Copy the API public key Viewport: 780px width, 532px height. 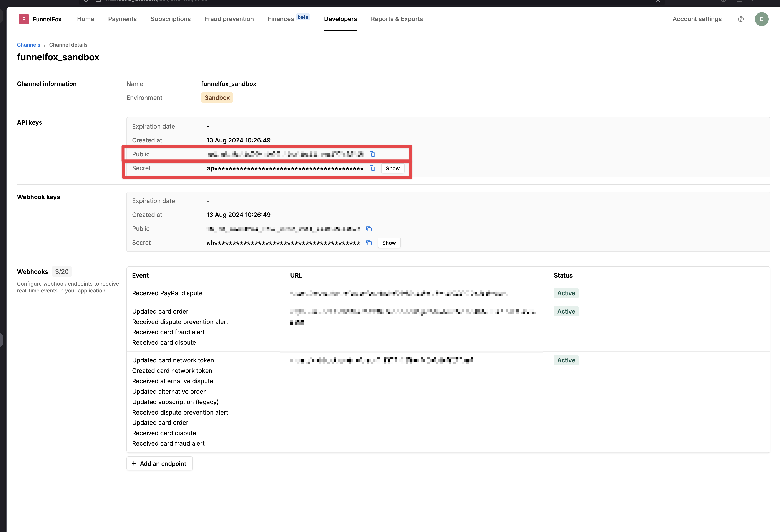(x=372, y=154)
